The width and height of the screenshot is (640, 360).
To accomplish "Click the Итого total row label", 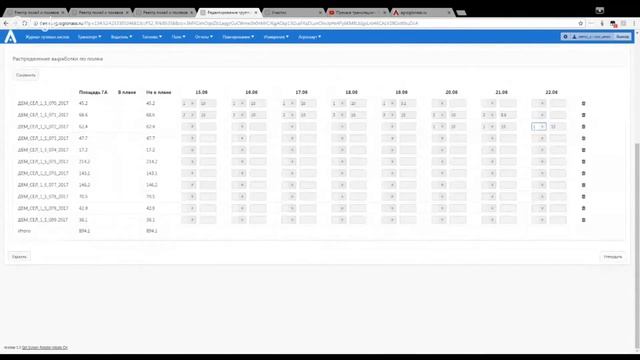I will point(24,231).
